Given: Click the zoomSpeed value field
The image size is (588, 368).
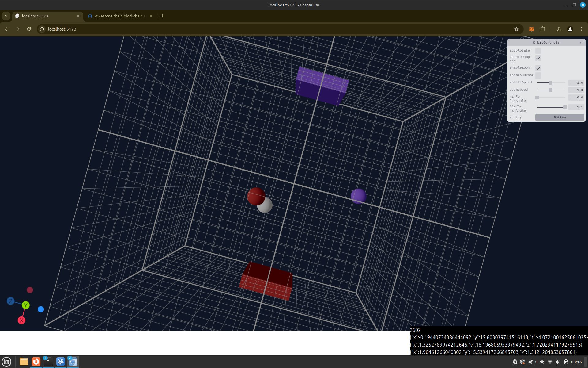Looking at the screenshot, I should click(x=576, y=90).
